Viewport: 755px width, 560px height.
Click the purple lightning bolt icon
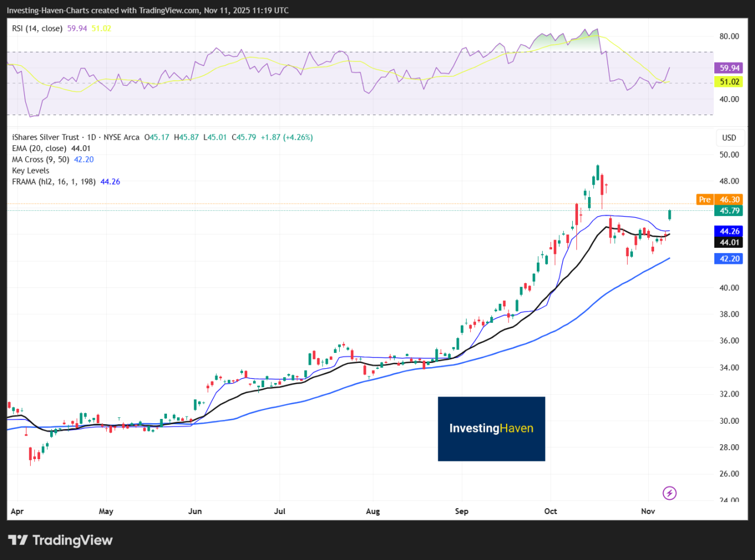click(x=669, y=493)
